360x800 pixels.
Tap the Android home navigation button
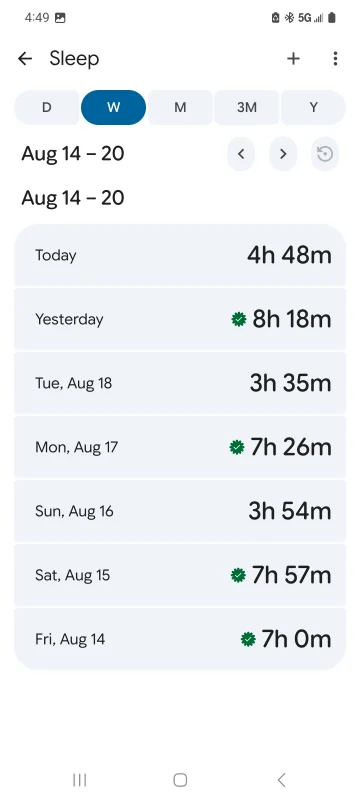pyautogui.click(x=180, y=780)
